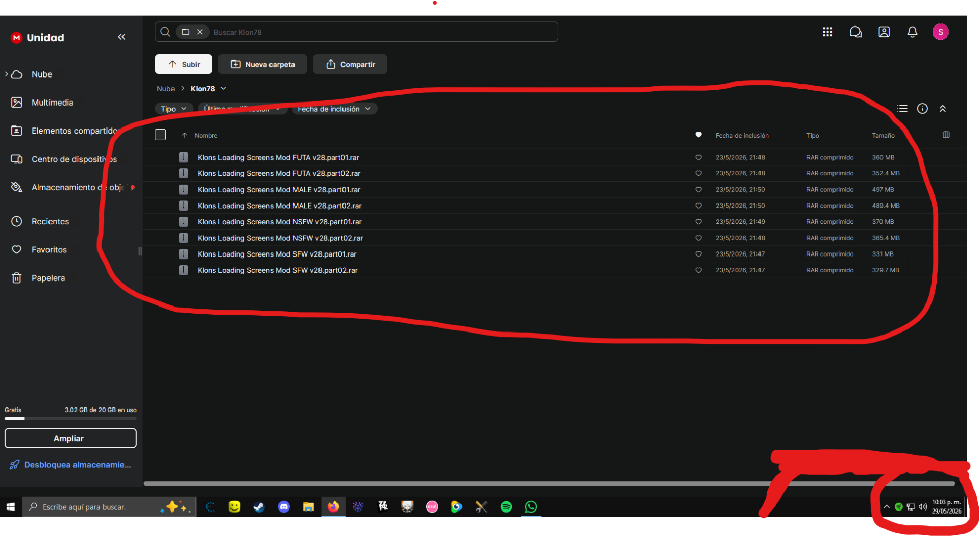Click the Subir button
Viewport: 980px width, 536px height.
click(183, 64)
